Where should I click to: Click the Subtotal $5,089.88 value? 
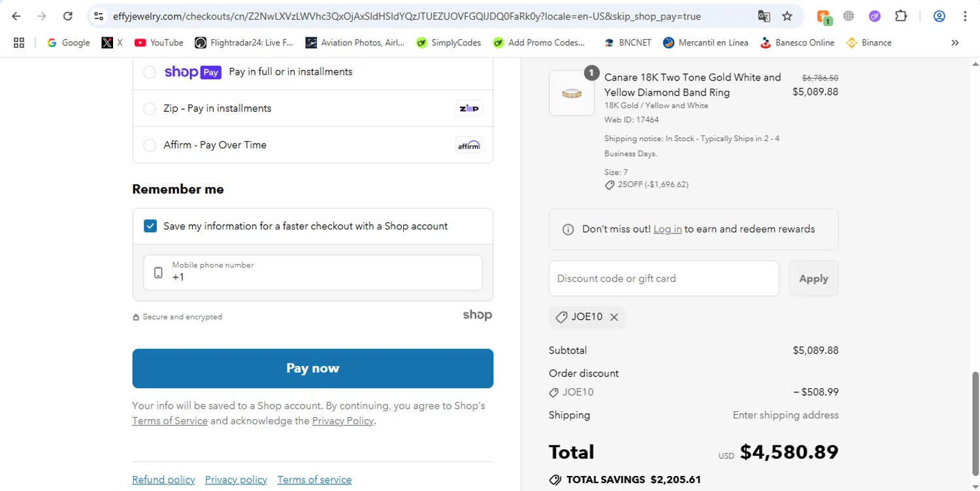[815, 350]
